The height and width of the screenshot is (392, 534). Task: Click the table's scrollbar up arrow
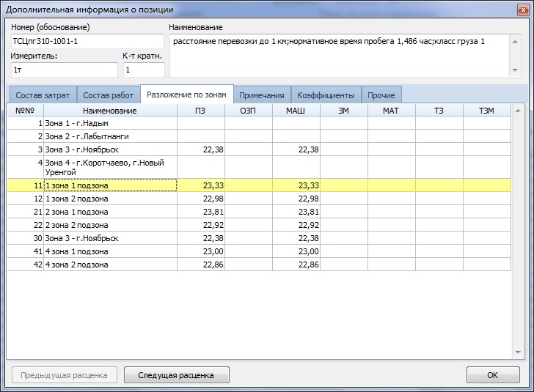[518, 111]
